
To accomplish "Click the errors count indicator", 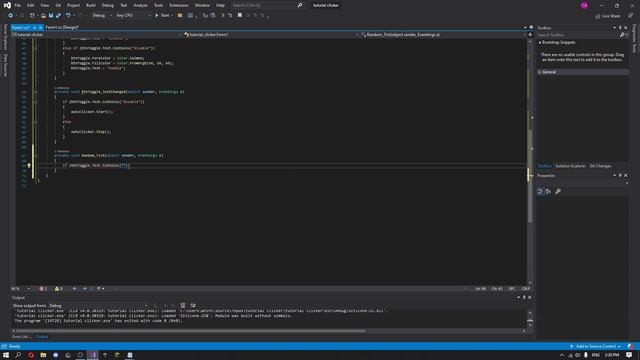I will coord(43,289).
